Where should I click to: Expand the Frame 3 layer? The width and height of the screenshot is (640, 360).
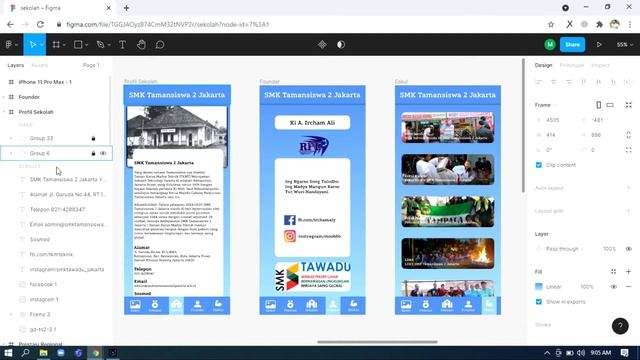click(x=11, y=314)
